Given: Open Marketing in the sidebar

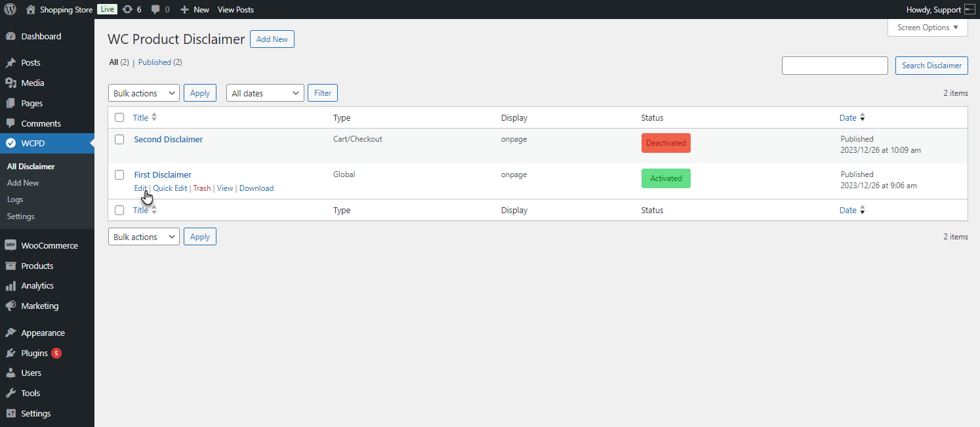Looking at the screenshot, I should [x=47, y=306].
